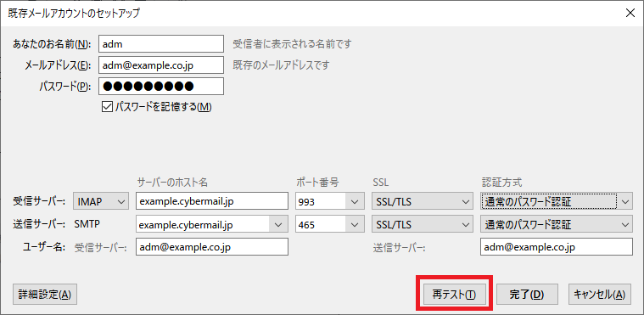Click the キャンセル button
Viewport: 644px width, 315px height.
(600, 294)
